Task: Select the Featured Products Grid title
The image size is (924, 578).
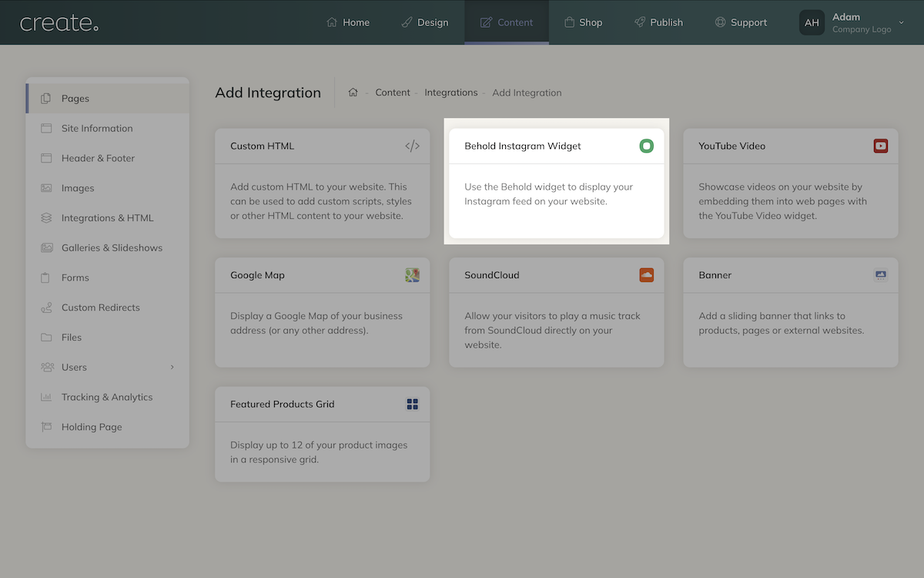Action: pos(283,404)
